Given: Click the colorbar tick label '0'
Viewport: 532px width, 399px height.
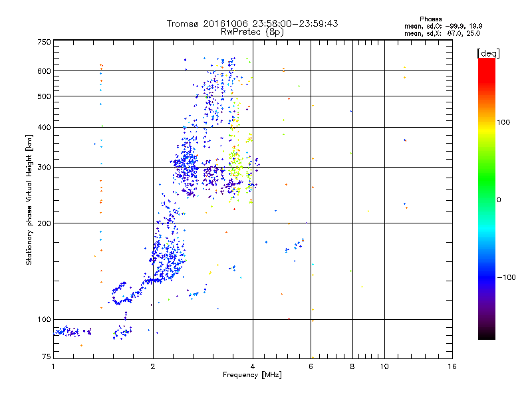Looking at the screenshot, I should click(x=498, y=200).
